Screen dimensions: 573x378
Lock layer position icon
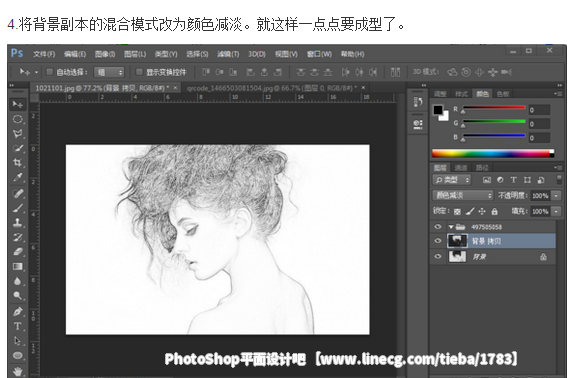point(482,211)
